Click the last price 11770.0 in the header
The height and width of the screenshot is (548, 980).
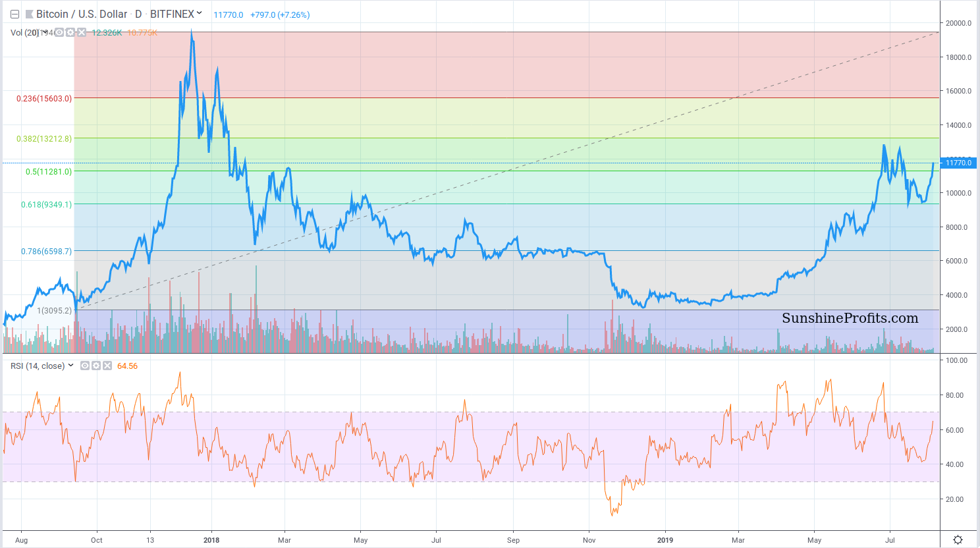pyautogui.click(x=228, y=14)
